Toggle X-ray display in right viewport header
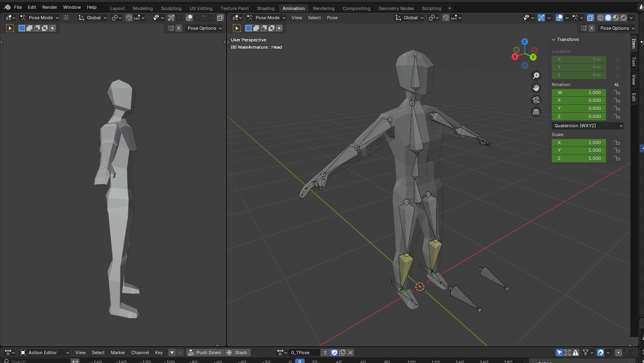Screen dimensions: 644x363 tap(590, 18)
